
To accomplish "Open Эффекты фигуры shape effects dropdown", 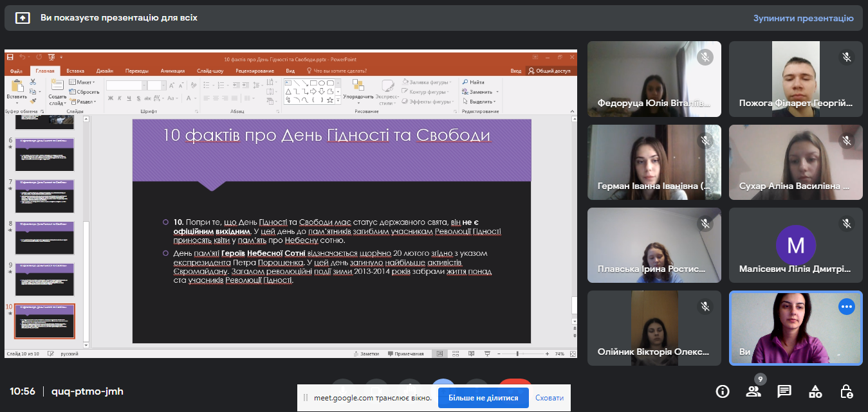I will (428, 102).
